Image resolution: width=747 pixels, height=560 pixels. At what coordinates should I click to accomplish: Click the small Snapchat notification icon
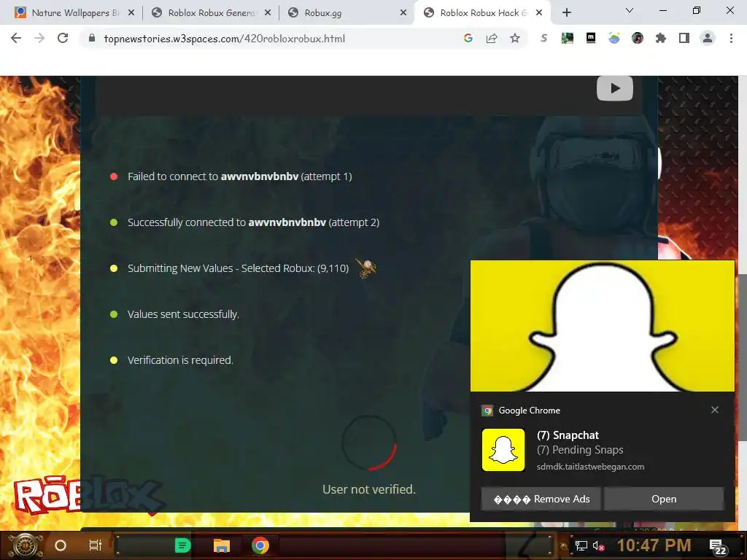tap(503, 450)
